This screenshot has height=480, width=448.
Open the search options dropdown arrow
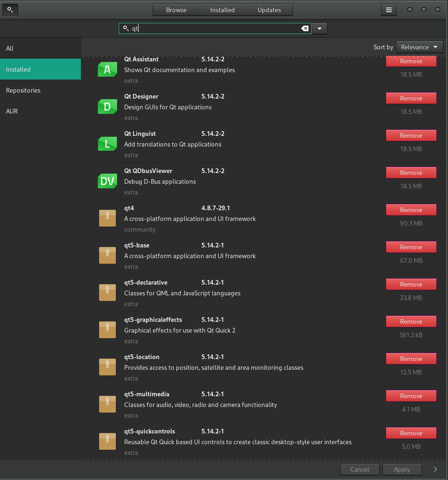click(x=320, y=28)
